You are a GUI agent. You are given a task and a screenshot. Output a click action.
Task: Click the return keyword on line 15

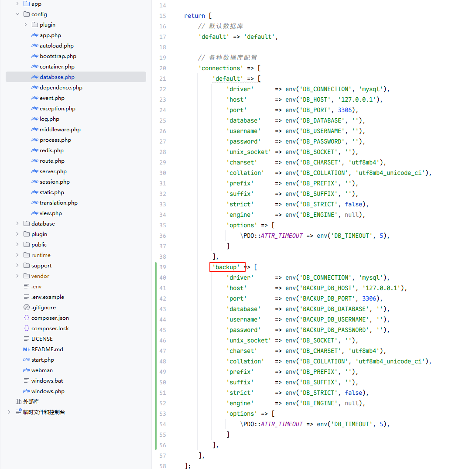point(195,16)
